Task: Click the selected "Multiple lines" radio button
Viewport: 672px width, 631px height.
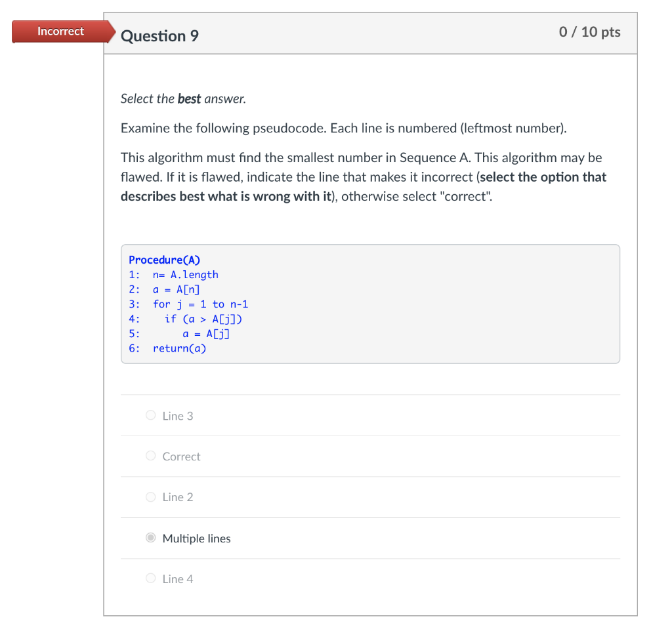Action: (x=150, y=537)
